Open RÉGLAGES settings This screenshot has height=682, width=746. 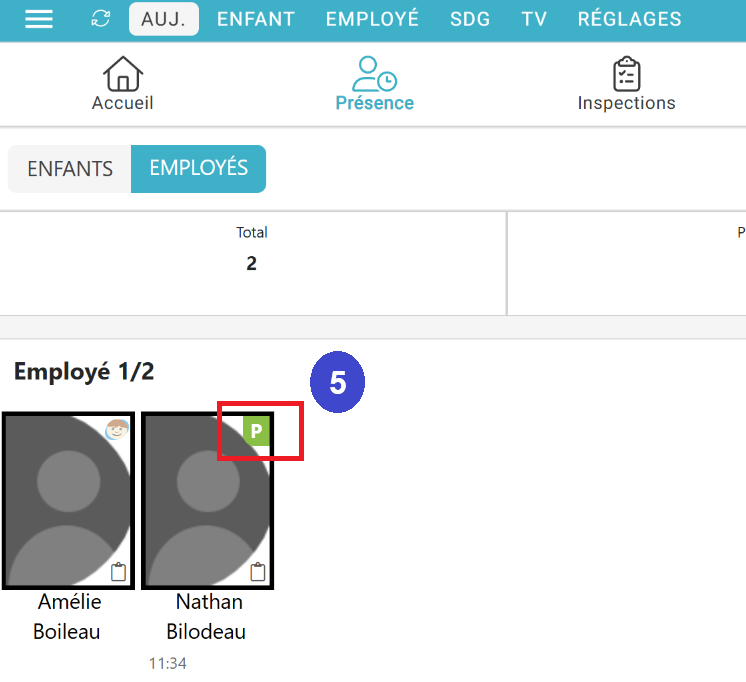[629, 19]
